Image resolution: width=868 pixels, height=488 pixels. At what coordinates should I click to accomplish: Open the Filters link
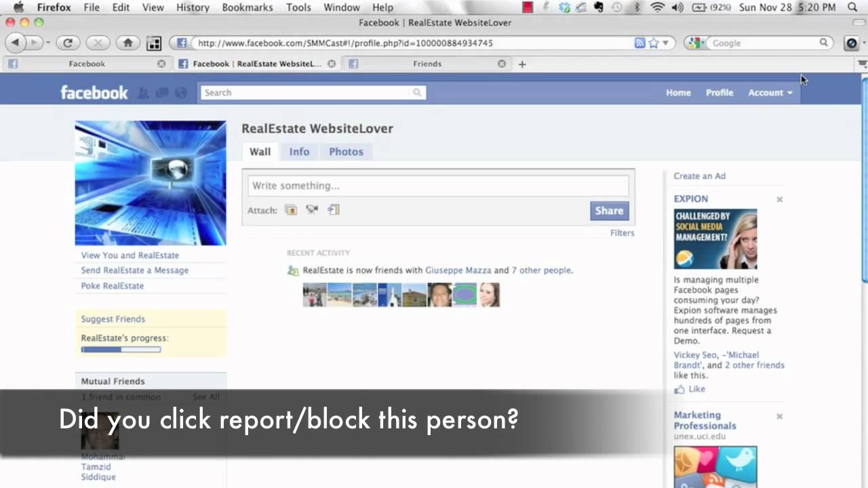(x=622, y=233)
